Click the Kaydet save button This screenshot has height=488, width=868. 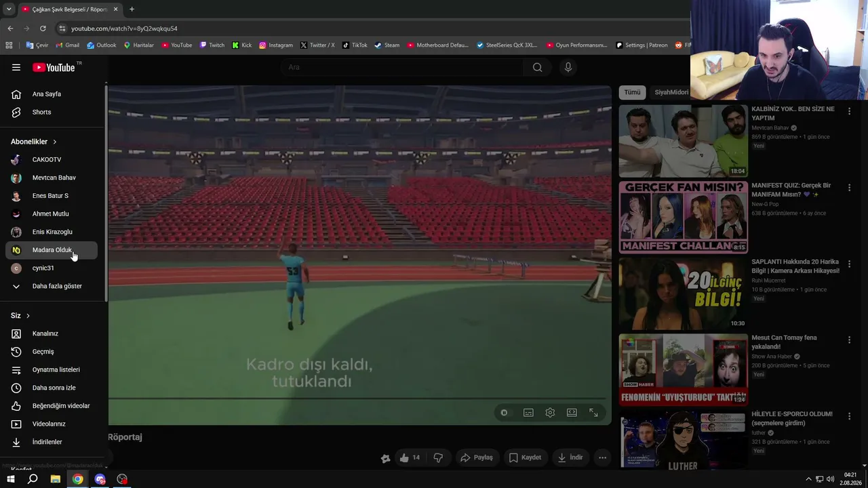(526, 457)
